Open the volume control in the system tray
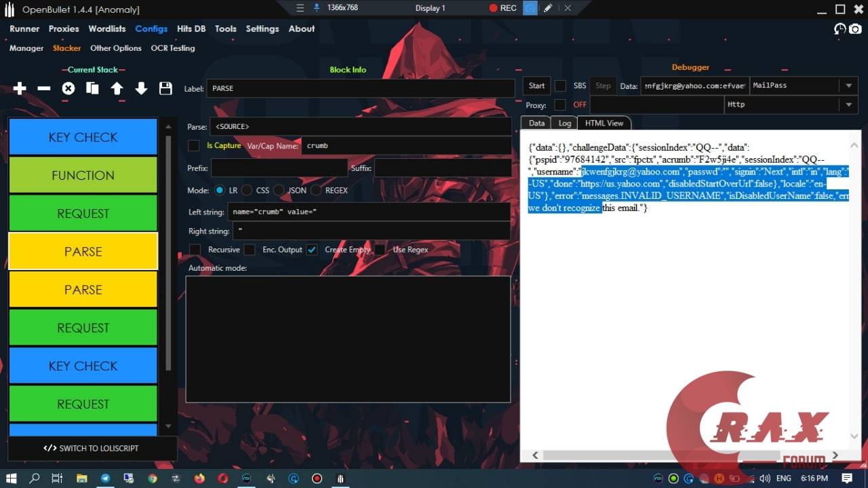Viewport: 868px width, 488px height. pyautogui.click(x=766, y=478)
